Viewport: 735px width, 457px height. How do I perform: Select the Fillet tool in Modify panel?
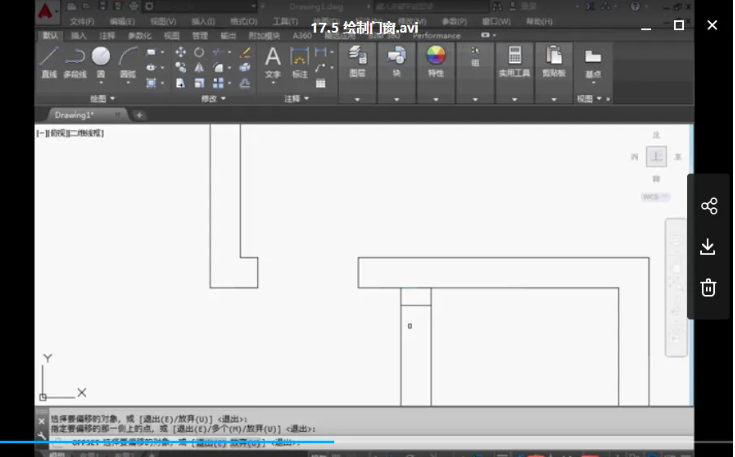point(218,67)
